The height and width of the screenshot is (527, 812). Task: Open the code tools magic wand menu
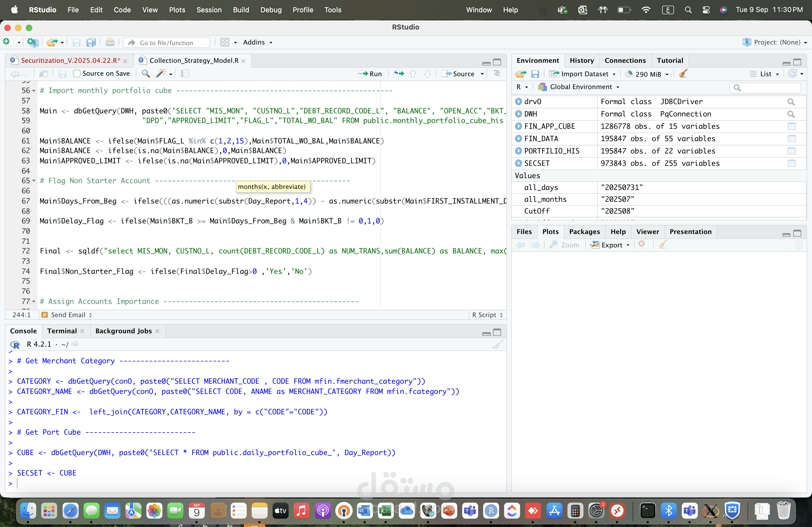coord(164,73)
